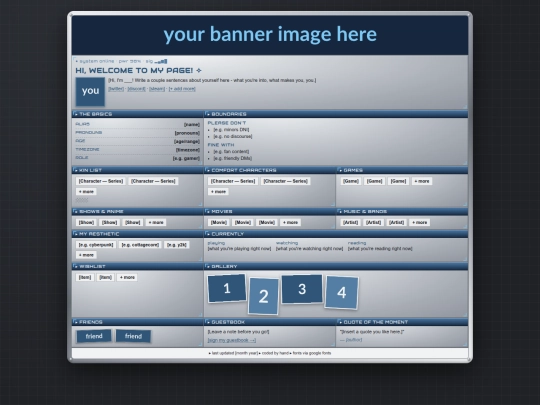Click '[e.g. fan content]' list item
Viewport: 540px width, 405px height.
pos(231,152)
